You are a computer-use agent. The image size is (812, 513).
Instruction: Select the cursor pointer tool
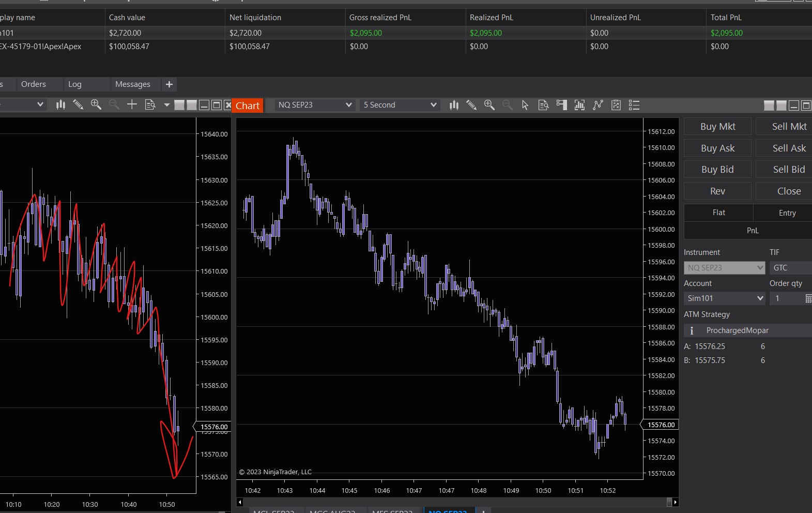click(x=525, y=105)
